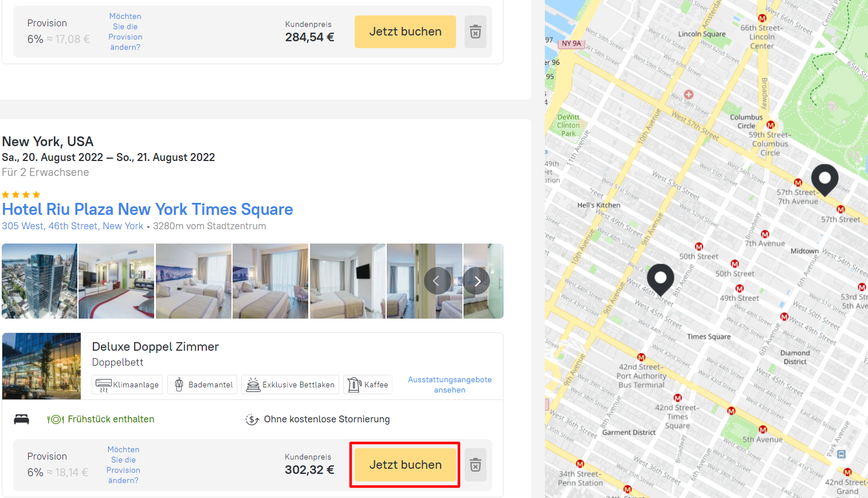Change Provision for the 302,32 € offer
The height and width of the screenshot is (498, 868).
point(123,465)
